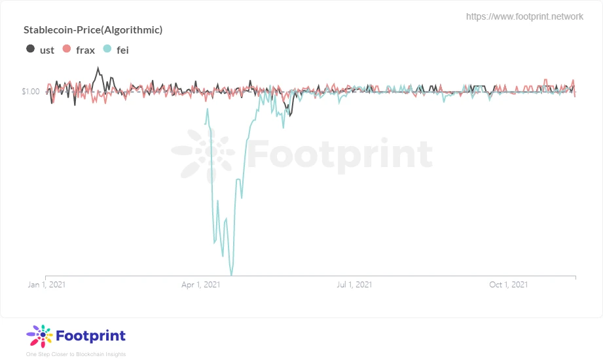Click the colorful Footprint flower logo icon
Screen dimensions: 603x364
[39, 336]
